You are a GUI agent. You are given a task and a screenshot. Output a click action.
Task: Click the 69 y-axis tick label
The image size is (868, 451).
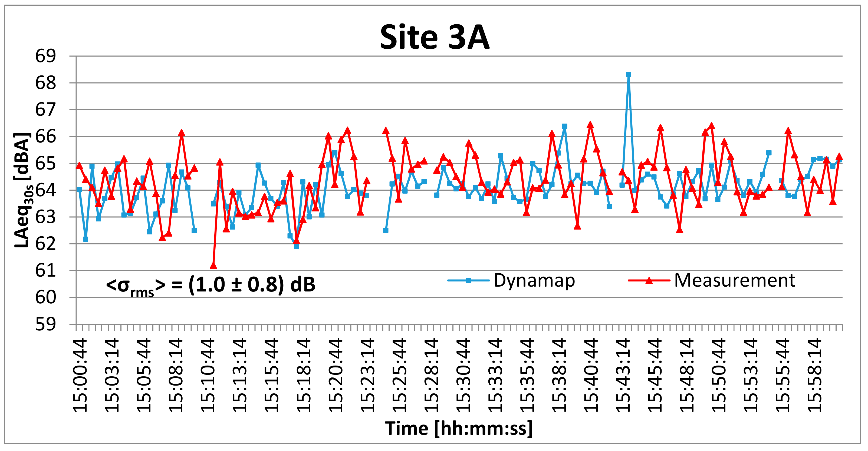[x=45, y=56]
